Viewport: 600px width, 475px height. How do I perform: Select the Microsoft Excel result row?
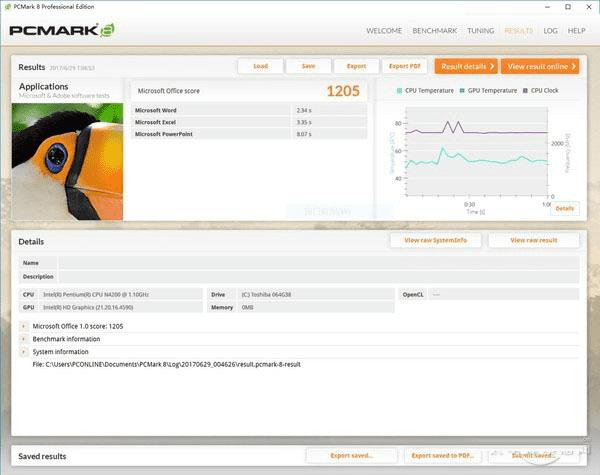pos(249,122)
